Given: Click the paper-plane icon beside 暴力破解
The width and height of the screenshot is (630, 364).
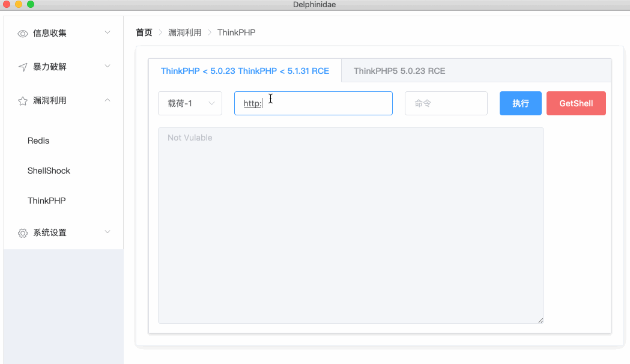Looking at the screenshot, I should click(x=23, y=67).
